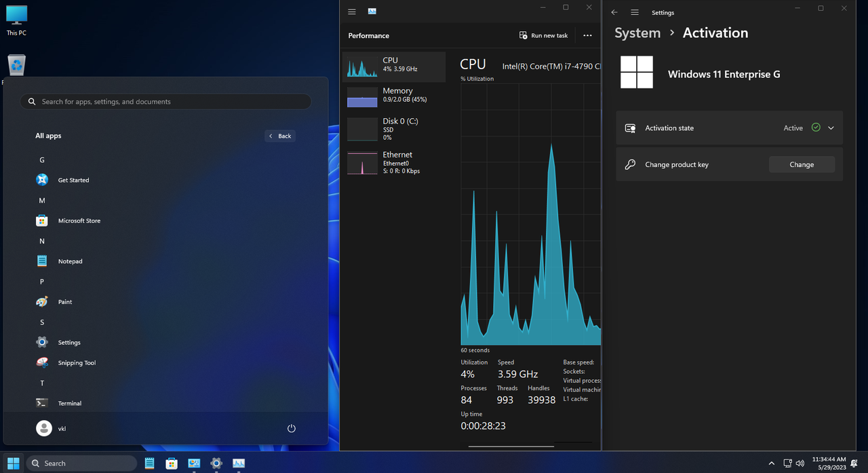The height and width of the screenshot is (473, 868).
Task: Select the Ethernet performance entry
Action: [394, 163]
